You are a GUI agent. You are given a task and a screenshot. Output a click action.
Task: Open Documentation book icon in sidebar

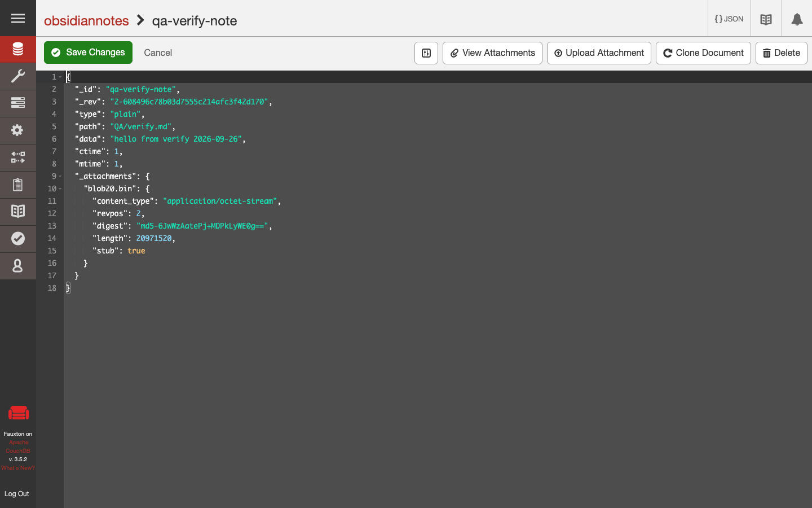(18, 212)
